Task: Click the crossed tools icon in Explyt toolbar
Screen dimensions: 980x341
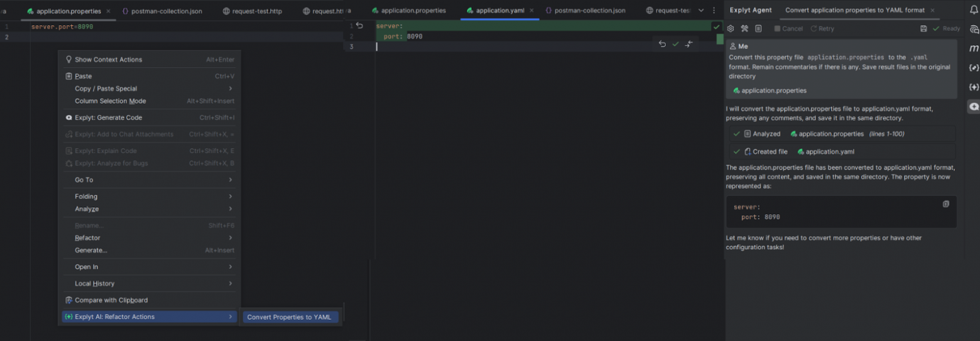Action: click(744, 29)
